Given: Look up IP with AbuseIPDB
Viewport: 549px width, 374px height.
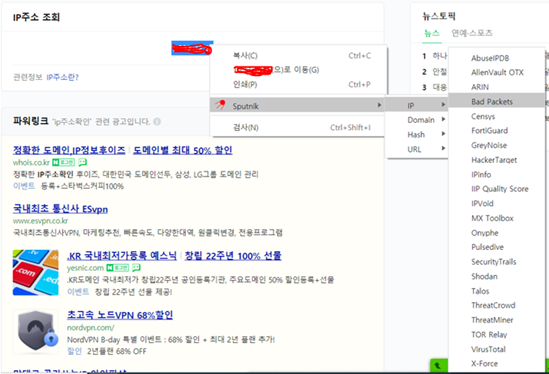Looking at the screenshot, I should pyautogui.click(x=496, y=58).
